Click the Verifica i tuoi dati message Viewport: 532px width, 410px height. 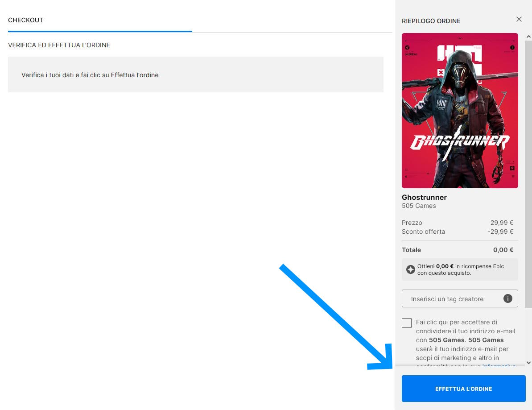tap(90, 75)
